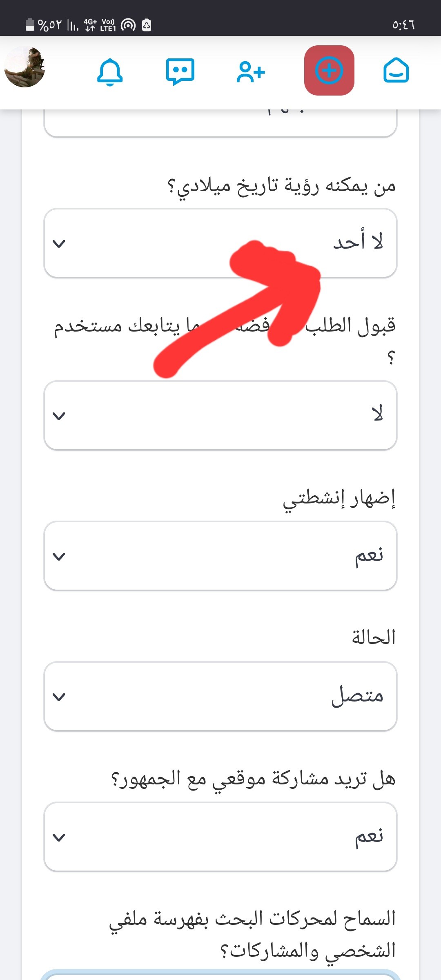Go to the home feed icon
The width and height of the screenshot is (441, 980).
(x=396, y=70)
